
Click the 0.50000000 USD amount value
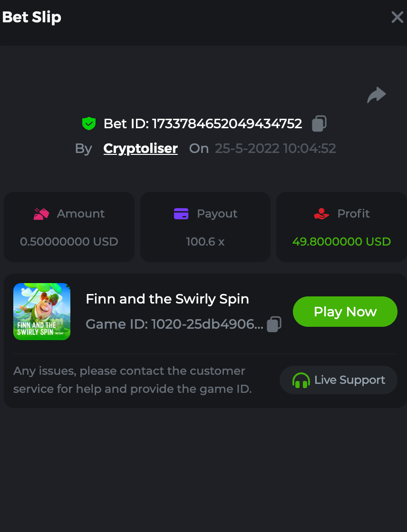click(69, 241)
